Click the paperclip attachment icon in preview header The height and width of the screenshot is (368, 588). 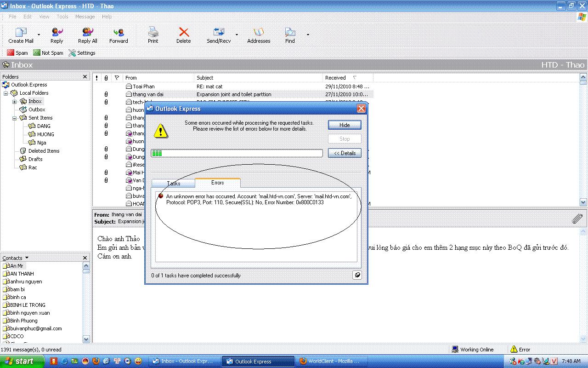(577, 219)
